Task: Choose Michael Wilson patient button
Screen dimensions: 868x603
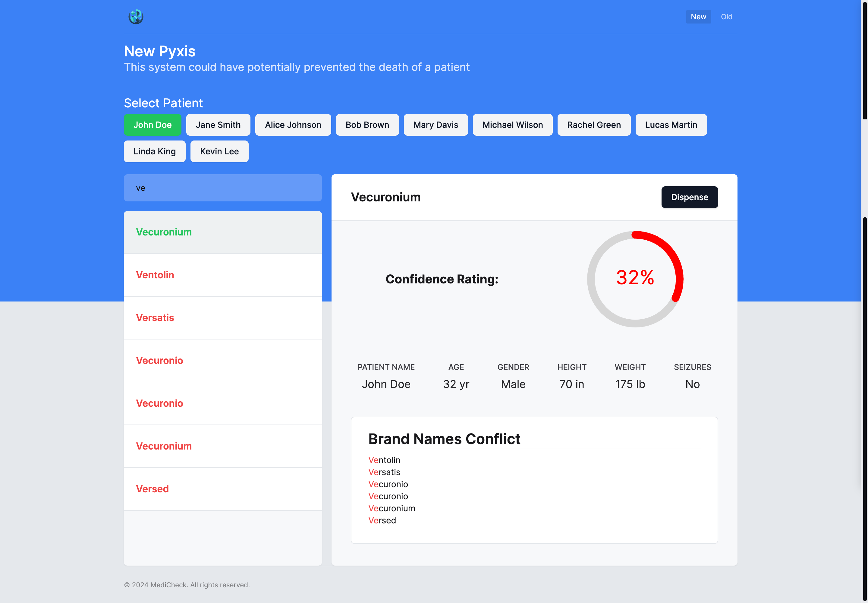Action: [512, 125]
